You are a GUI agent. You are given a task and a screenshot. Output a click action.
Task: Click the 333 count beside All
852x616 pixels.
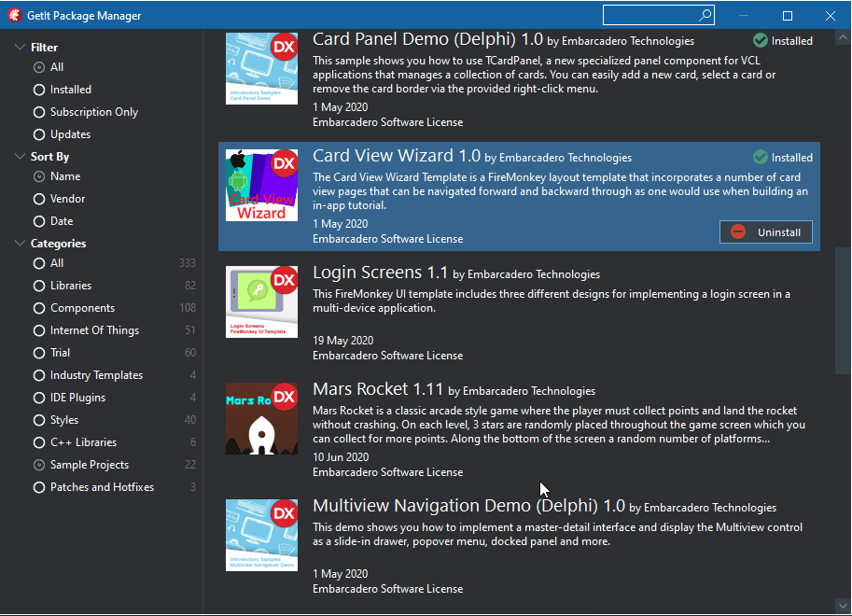[x=188, y=263]
